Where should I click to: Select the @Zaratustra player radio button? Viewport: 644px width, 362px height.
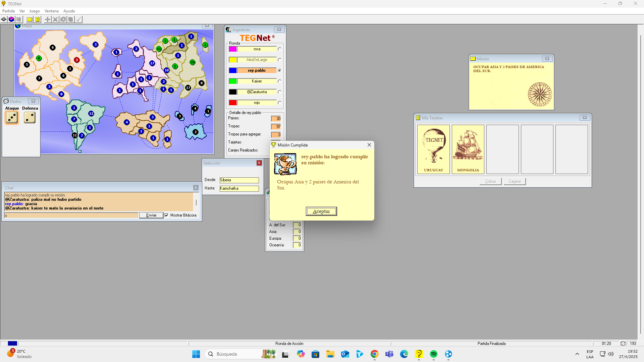pos(279,92)
